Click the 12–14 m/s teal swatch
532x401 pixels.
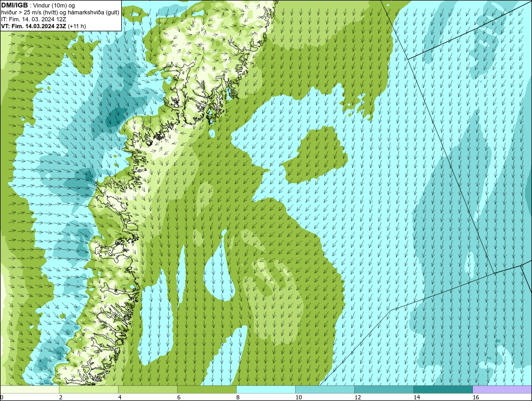[384, 389]
